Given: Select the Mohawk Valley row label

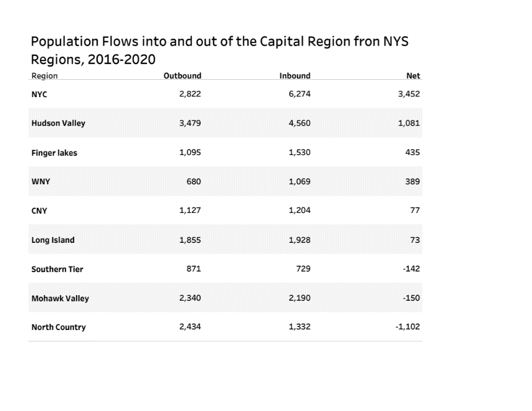Looking at the screenshot, I should [x=60, y=298].
